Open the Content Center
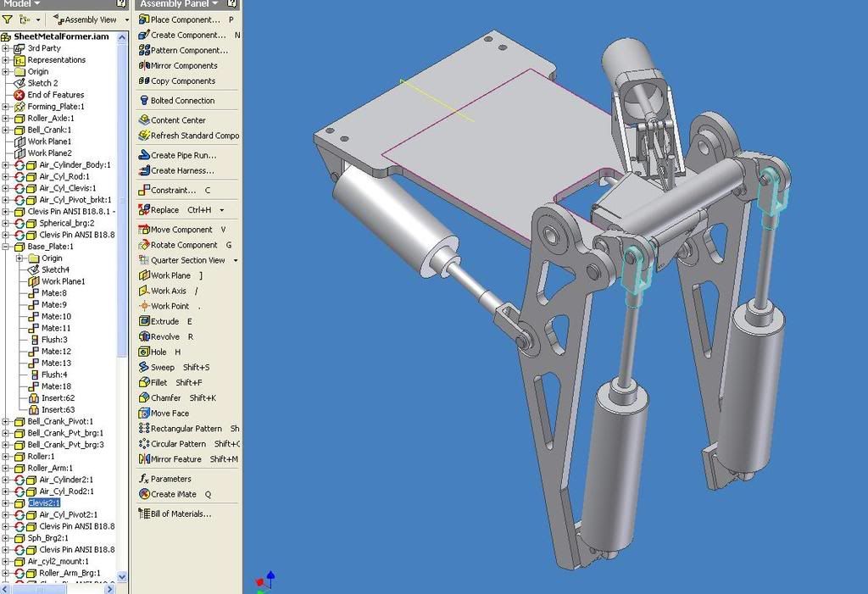The width and height of the screenshot is (868, 594). pyautogui.click(x=180, y=119)
